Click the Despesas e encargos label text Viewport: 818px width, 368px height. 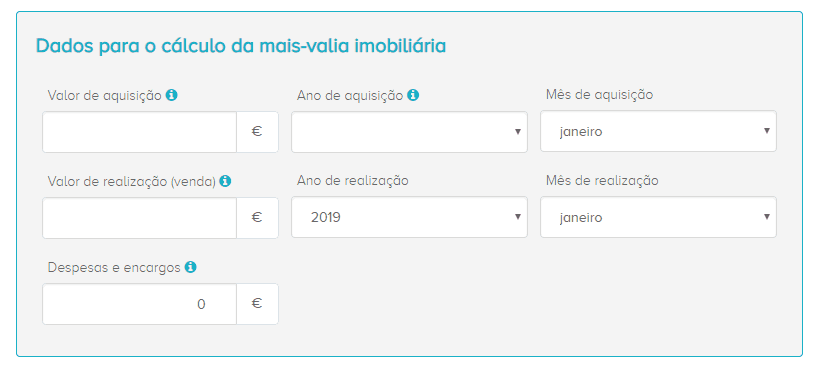point(114,268)
